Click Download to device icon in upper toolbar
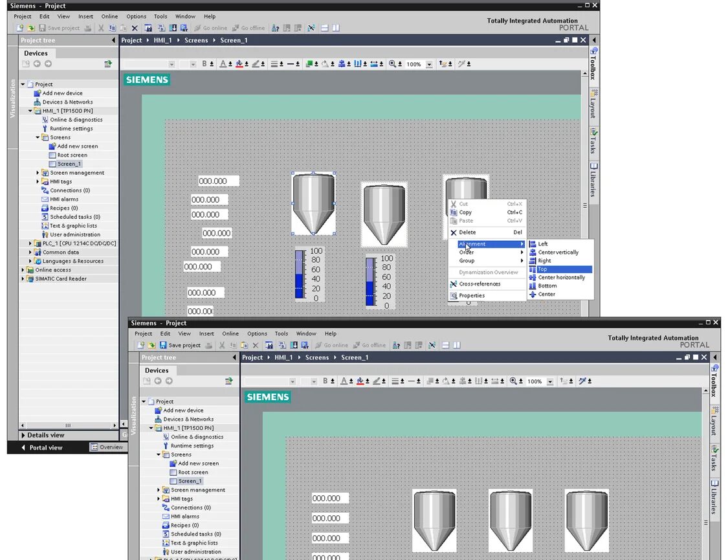The image size is (728, 560). 173,28
